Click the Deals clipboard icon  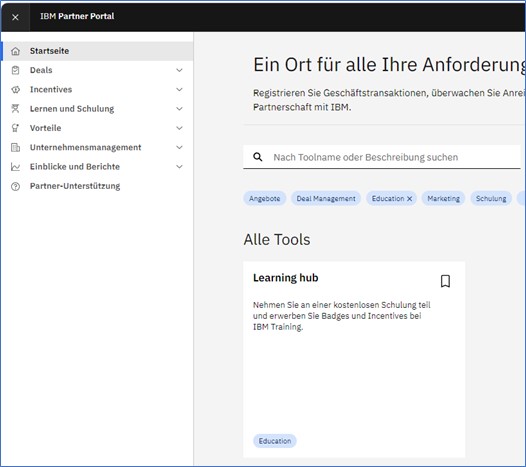[15, 70]
